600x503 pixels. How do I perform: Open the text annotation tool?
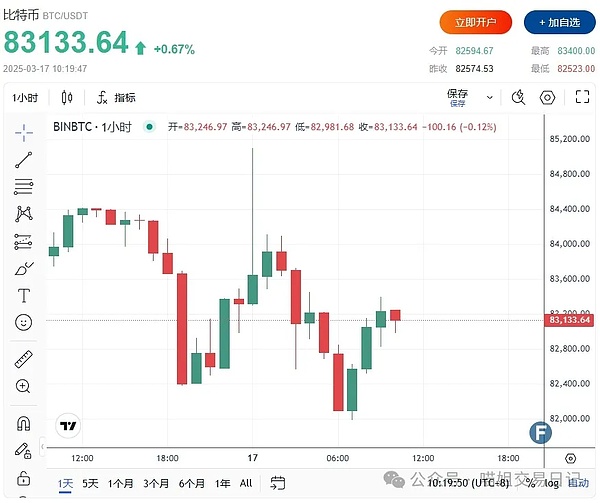click(x=24, y=295)
